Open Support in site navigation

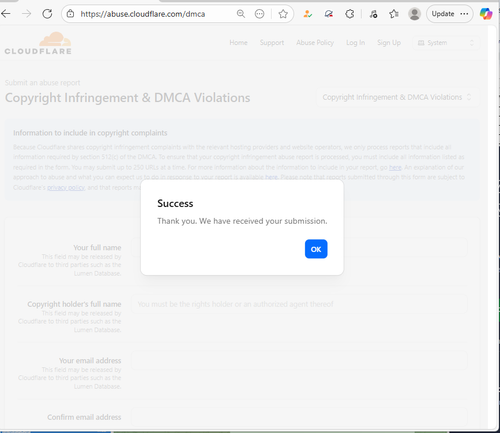[x=272, y=43]
